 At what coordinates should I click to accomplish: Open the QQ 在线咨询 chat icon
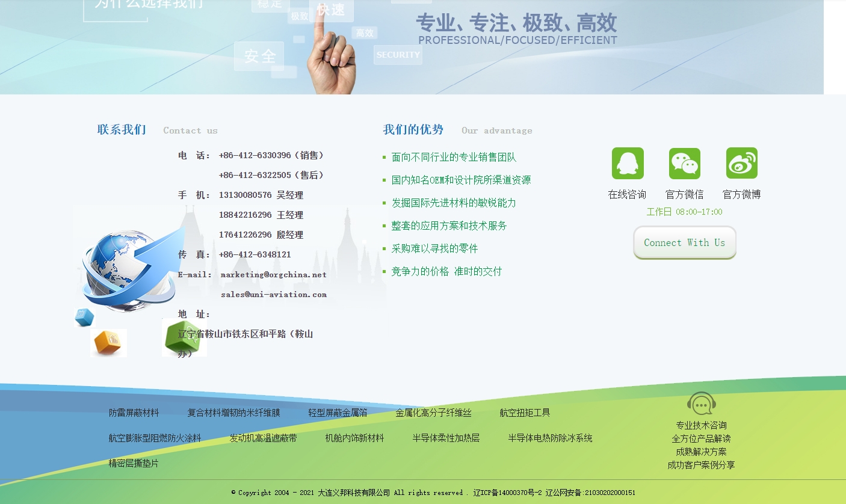pyautogui.click(x=628, y=162)
